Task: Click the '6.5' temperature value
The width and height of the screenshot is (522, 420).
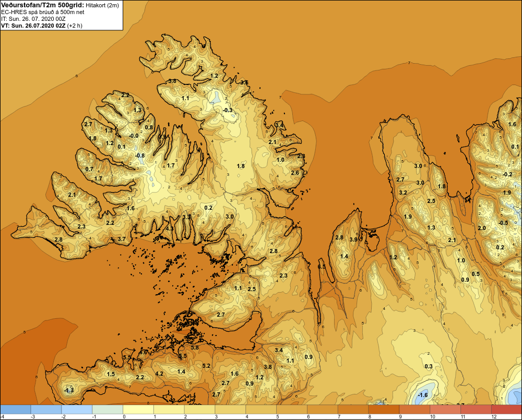Action: (322, 267)
